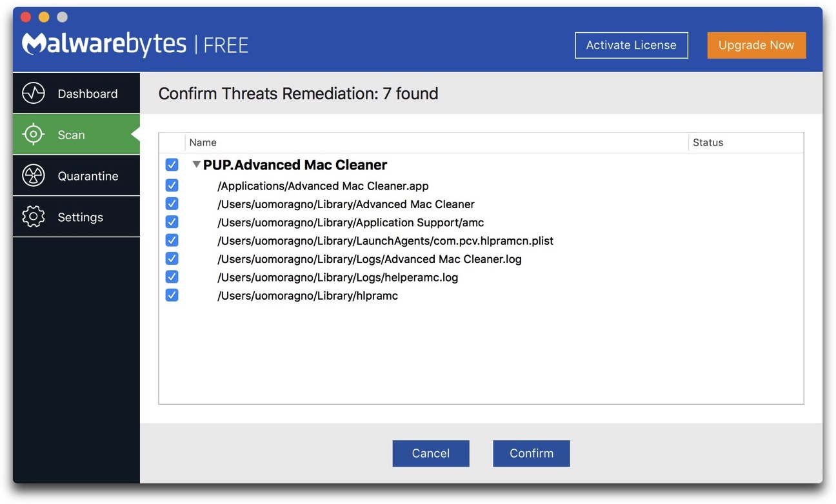The image size is (836, 504).
Task: Select the waveform icon next to Dashboard
Action: tap(33, 93)
